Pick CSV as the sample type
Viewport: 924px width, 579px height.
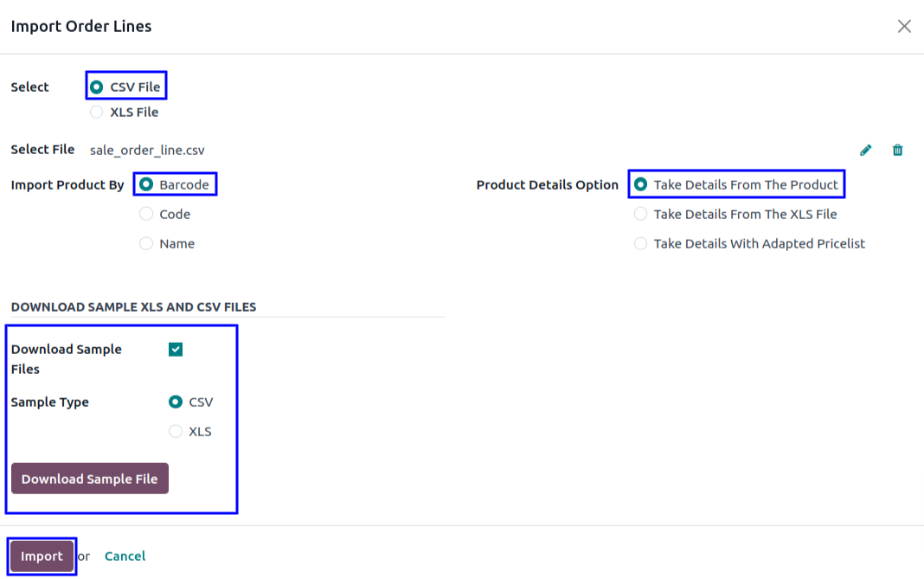[176, 402]
